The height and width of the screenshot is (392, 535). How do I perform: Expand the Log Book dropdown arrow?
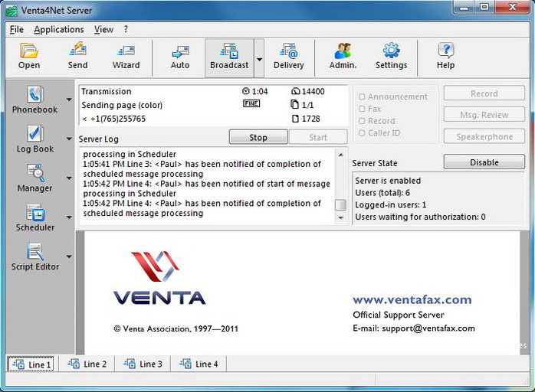coord(69,139)
